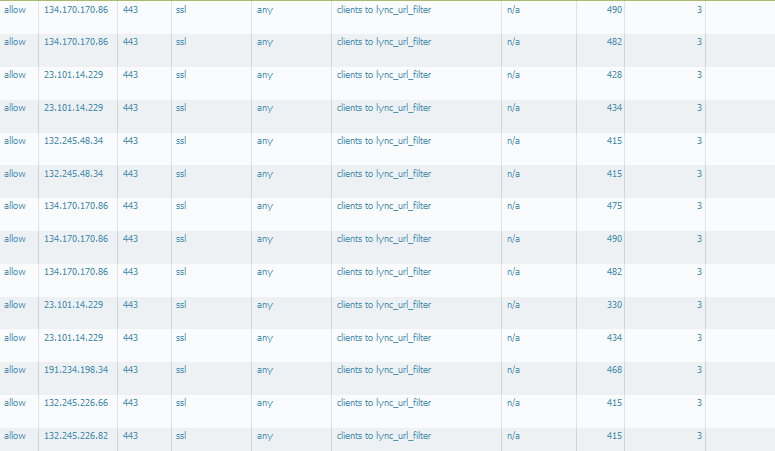The height and width of the screenshot is (451, 775).
Task: Select 'ssl' in the 191.234.198.34 row
Action: pos(181,370)
